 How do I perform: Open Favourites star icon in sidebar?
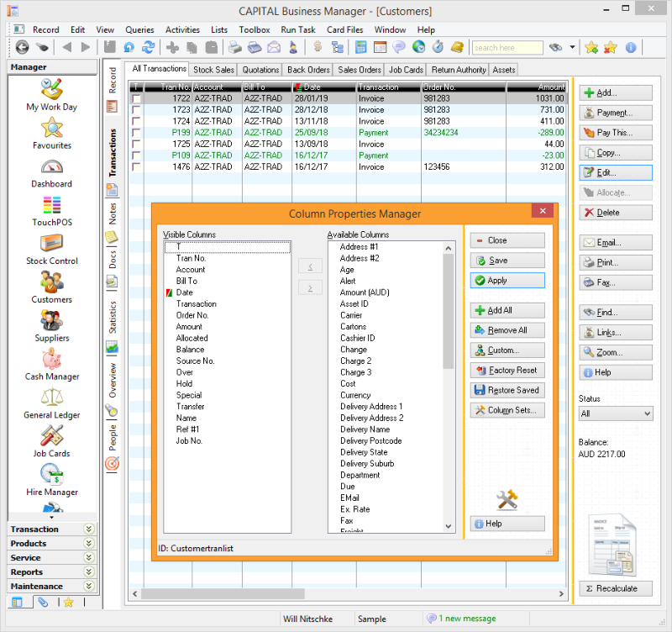coord(52,129)
